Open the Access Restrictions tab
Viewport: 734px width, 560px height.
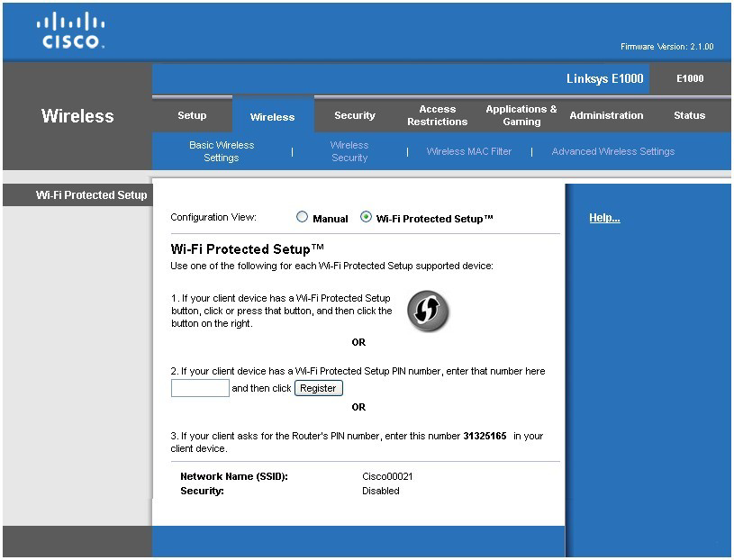pyautogui.click(x=437, y=115)
